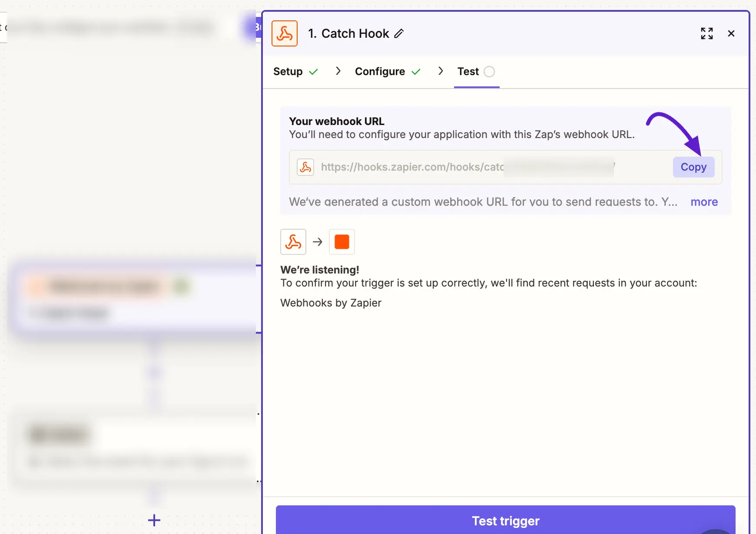Click the Test status circle indicator
This screenshot has height=534, width=756.
[489, 72]
